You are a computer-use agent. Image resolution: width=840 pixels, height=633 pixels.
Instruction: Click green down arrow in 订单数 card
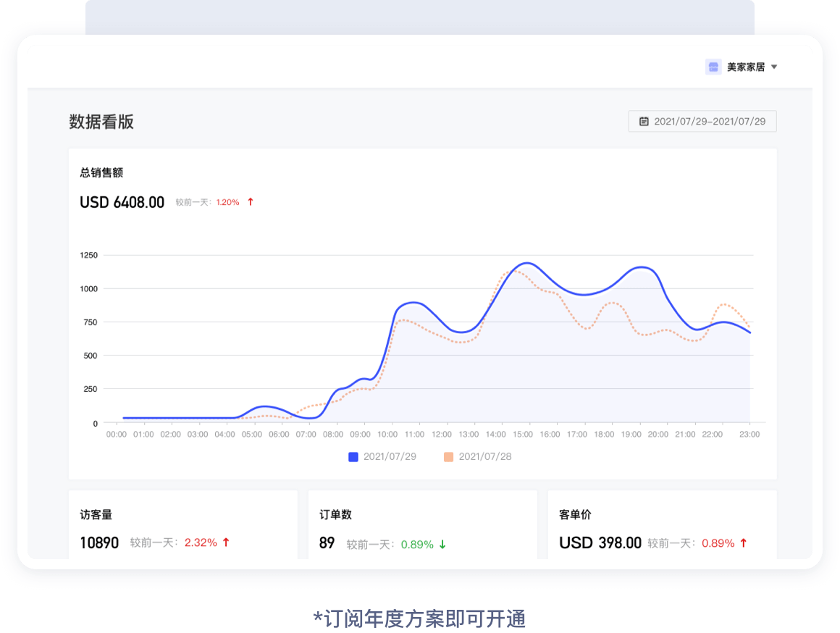click(x=442, y=545)
